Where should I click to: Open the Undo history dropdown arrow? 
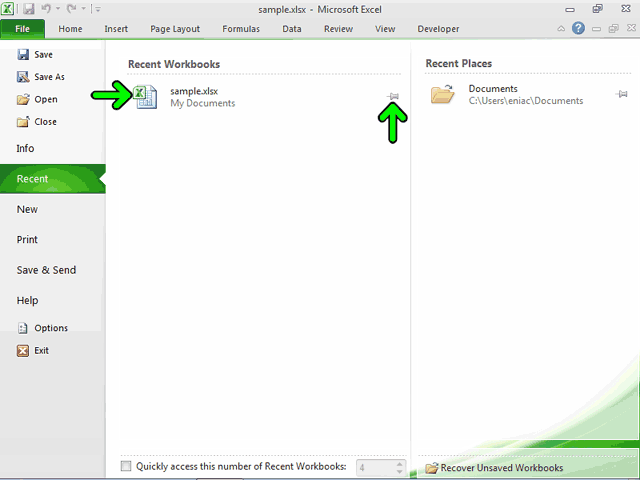[x=58, y=9]
